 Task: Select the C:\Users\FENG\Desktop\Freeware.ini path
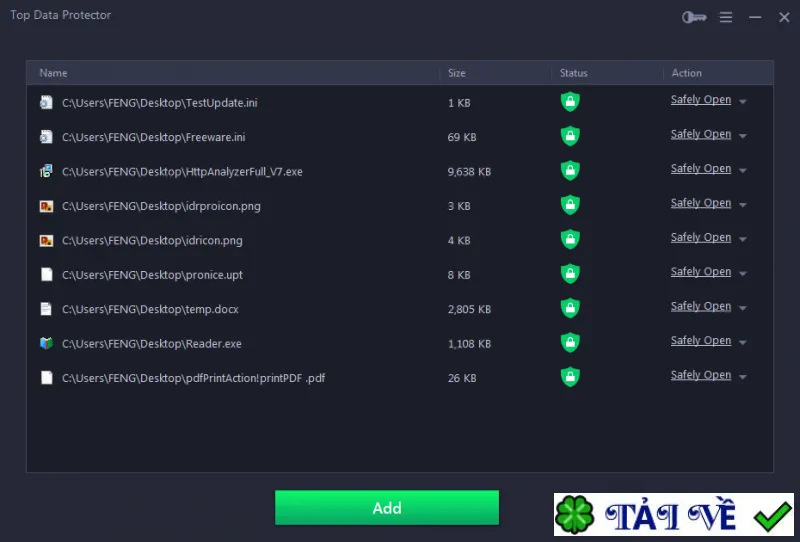(154, 137)
